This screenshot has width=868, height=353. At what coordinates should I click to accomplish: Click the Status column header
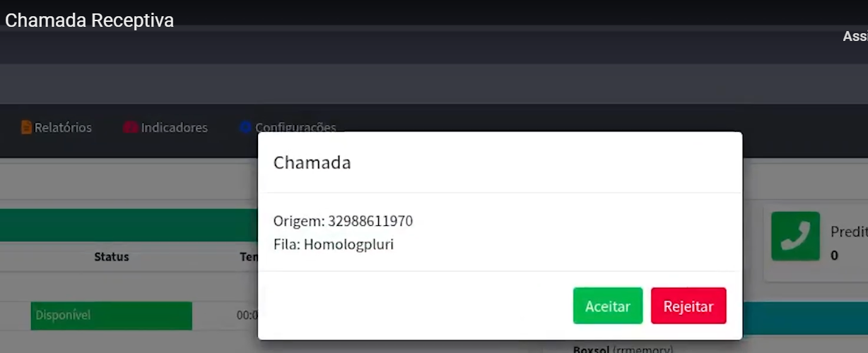[x=112, y=257]
